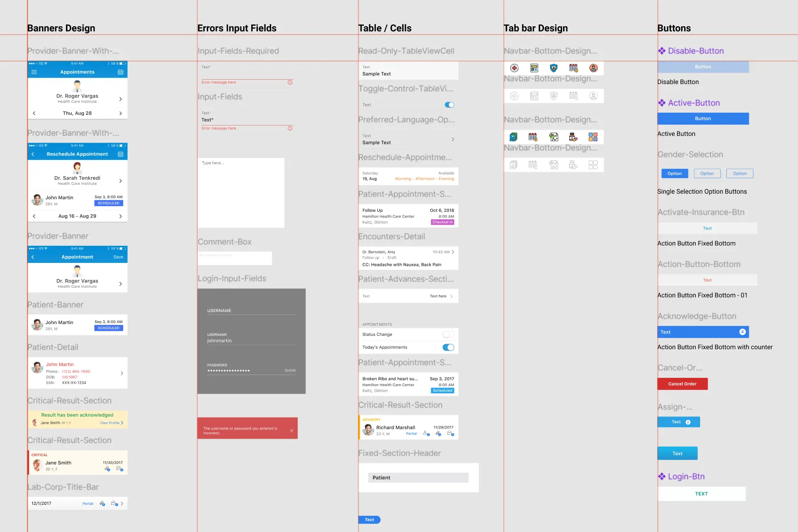Disable the Today's Appointments switch
The width and height of the screenshot is (798, 532).
click(x=448, y=347)
